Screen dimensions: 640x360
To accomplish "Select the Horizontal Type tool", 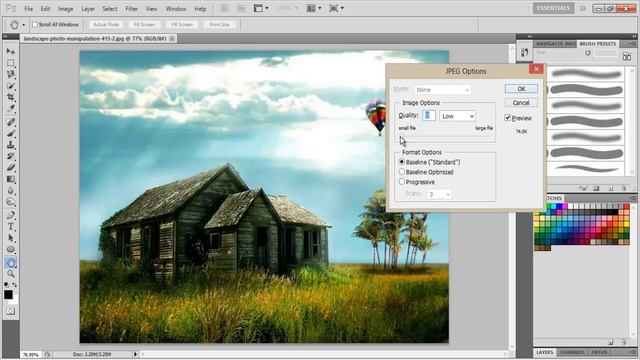I will [x=11, y=227].
